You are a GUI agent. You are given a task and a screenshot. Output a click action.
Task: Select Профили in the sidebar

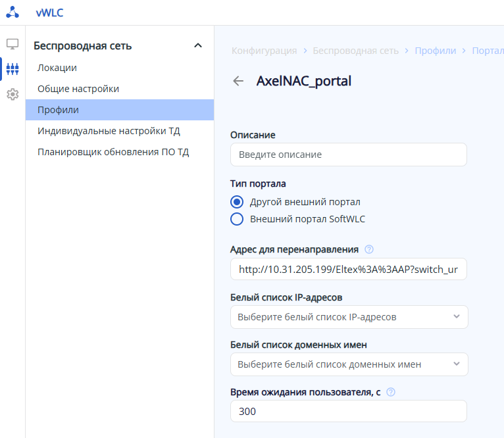click(58, 110)
